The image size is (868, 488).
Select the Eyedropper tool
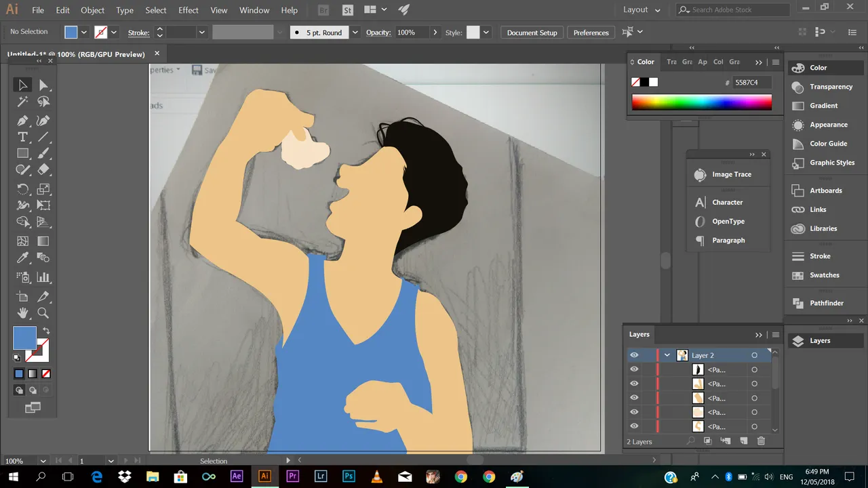tap(22, 258)
